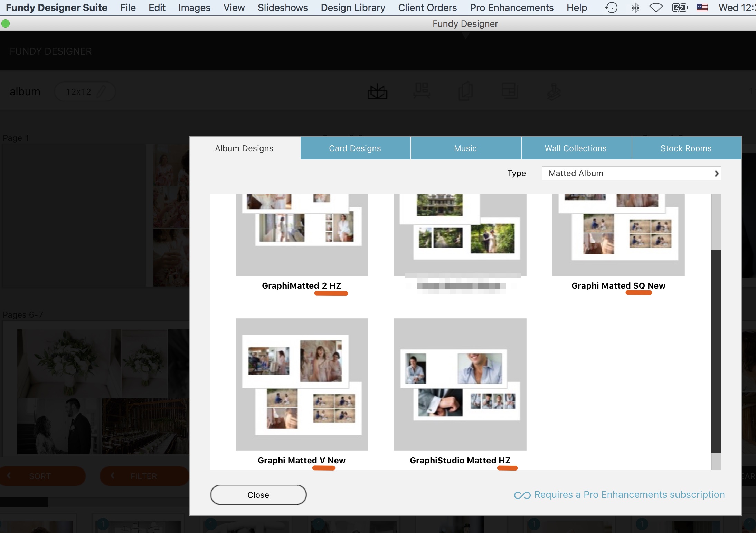Expand the SORT button arrow
The width and height of the screenshot is (756, 533).
(x=9, y=476)
